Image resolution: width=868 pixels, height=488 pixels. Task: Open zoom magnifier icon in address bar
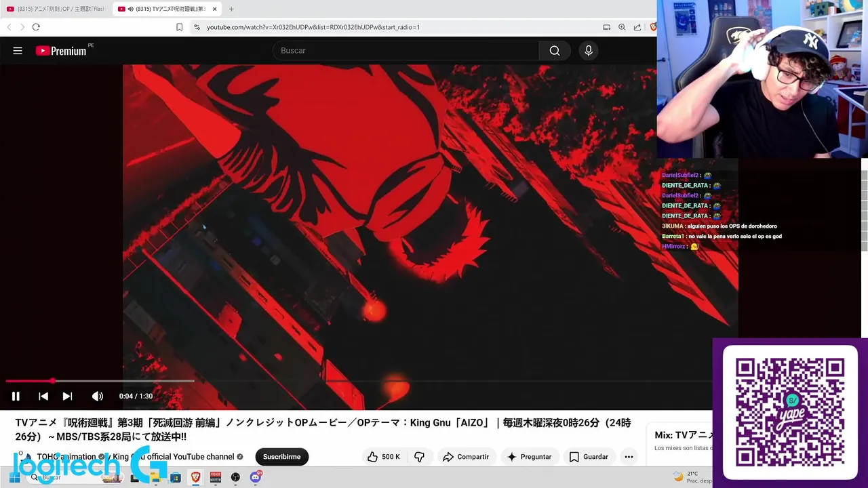[x=622, y=27]
